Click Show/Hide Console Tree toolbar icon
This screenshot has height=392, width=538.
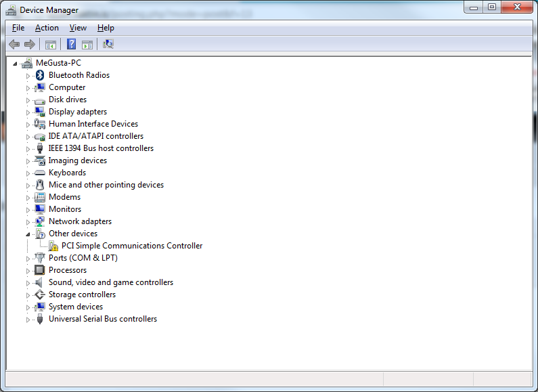(x=51, y=45)
